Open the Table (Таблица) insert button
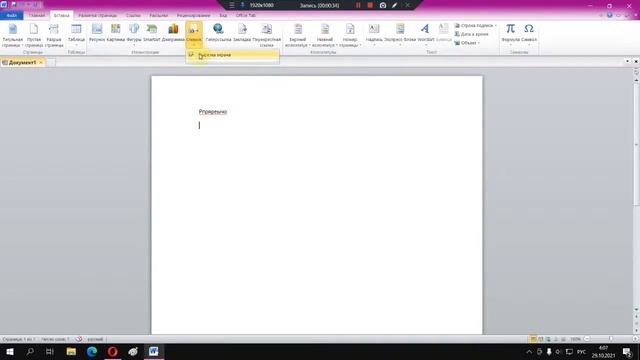This screenshot has height=360, width=640. [76, 36]
